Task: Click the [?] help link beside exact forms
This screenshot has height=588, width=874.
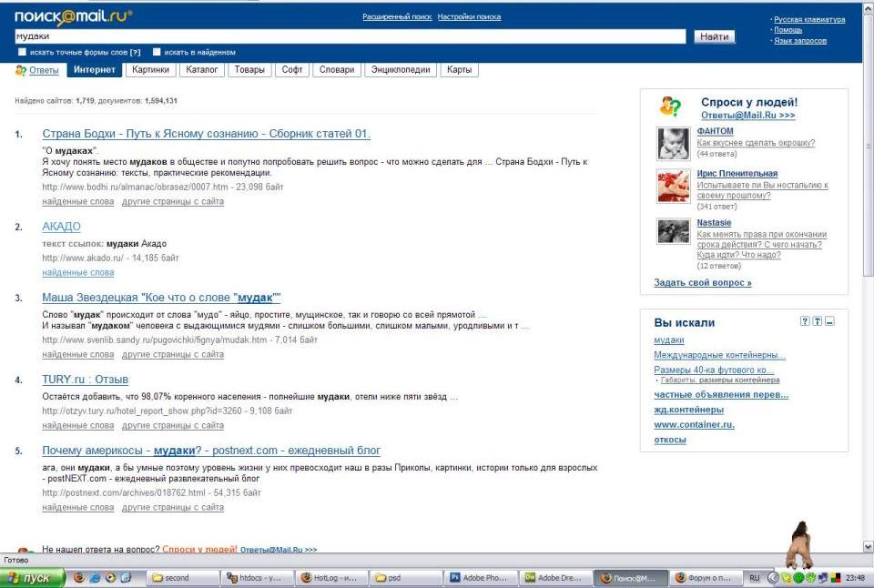Action: 135,53
